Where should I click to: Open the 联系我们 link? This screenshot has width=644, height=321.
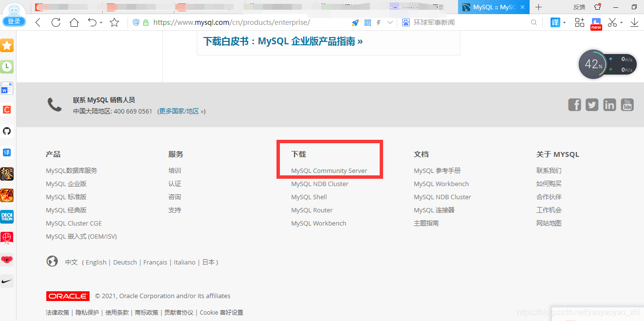pyautogui.click(x=549, y=170)
